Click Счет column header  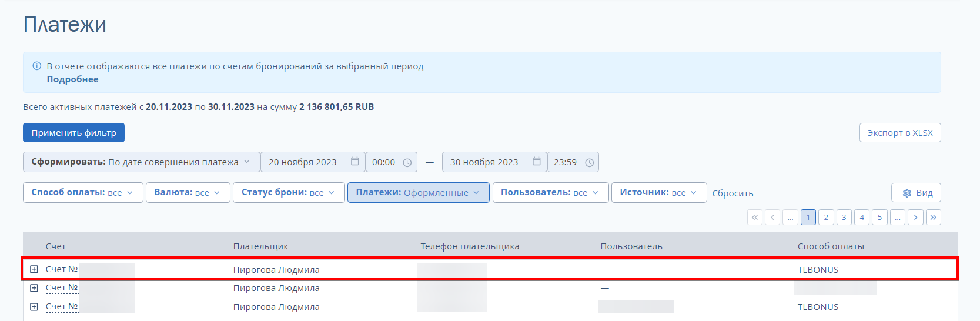coord(56,246)
